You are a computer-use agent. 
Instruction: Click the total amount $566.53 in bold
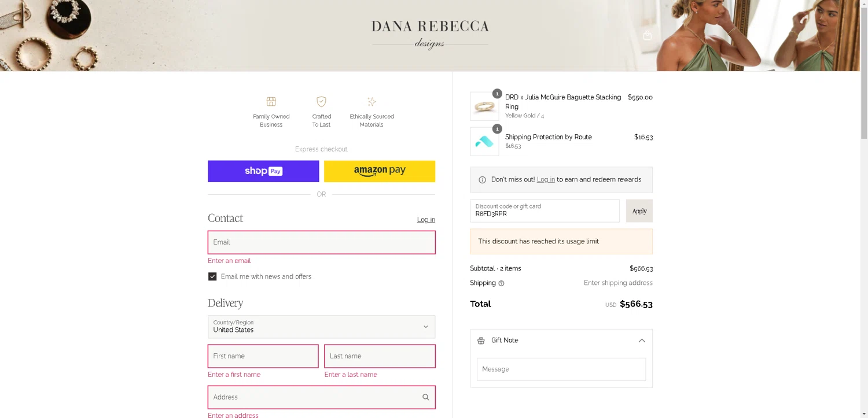[x=636, y=304]
